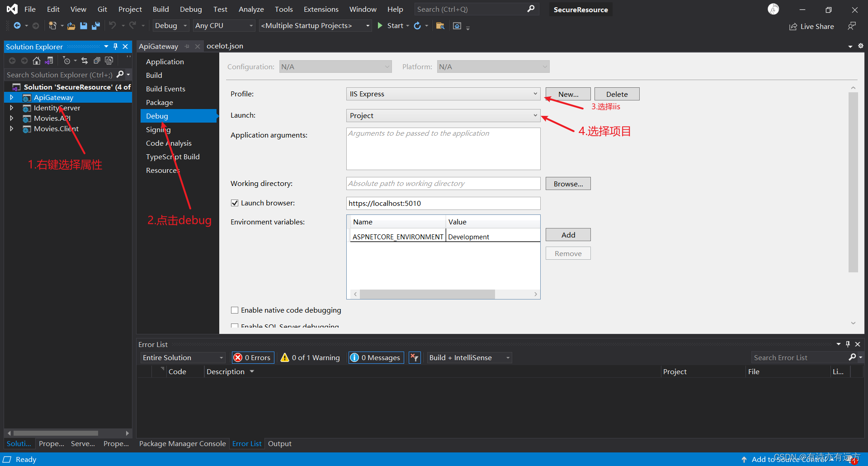This screenshot has width=868, height=466.
Task: Click the toolbar icon next to Find in Files
Action: (x=457, y=26)
